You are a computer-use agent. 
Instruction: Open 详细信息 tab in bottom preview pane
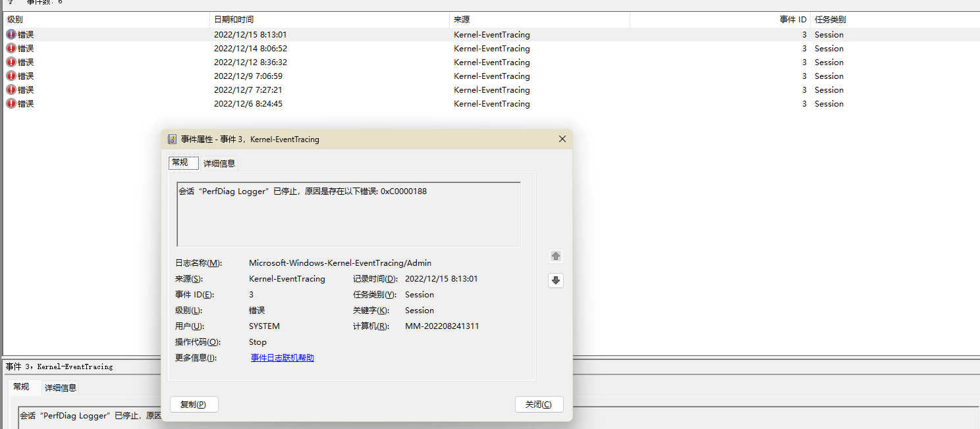click(61, 388)
